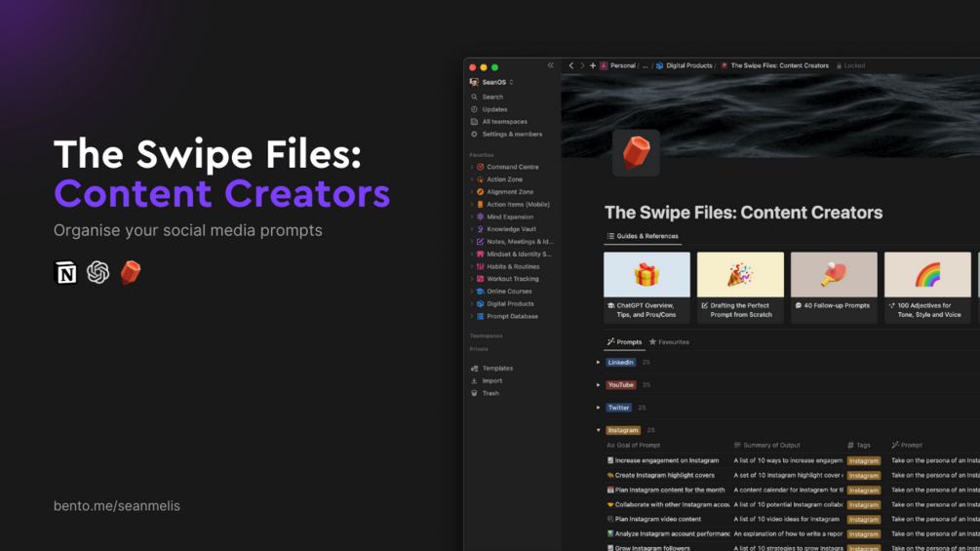Expand Prompt Database chevron in sidebar
The width and height of the screenshot is (980, 551).
(x=472, y=317)
